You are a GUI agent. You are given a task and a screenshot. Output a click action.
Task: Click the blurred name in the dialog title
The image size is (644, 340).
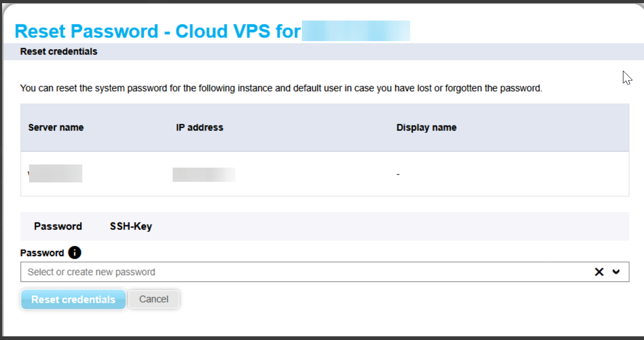click(356, 31)
